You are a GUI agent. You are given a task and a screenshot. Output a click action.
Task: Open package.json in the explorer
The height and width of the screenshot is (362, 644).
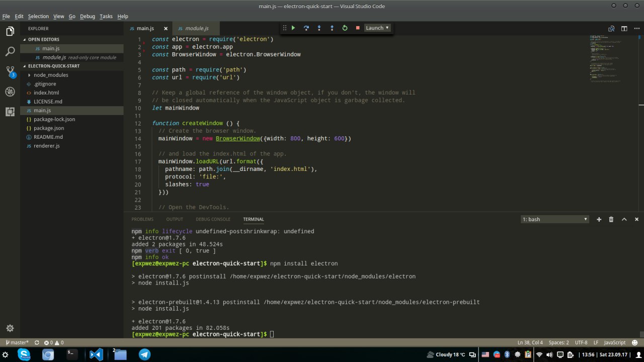pyautogui.click(x=48, y=128)
